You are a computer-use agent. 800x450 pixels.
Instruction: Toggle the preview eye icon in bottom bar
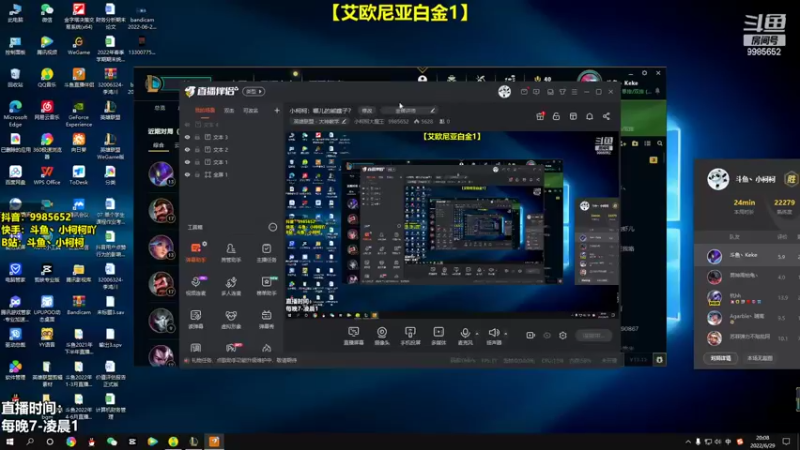coord(547,335)
